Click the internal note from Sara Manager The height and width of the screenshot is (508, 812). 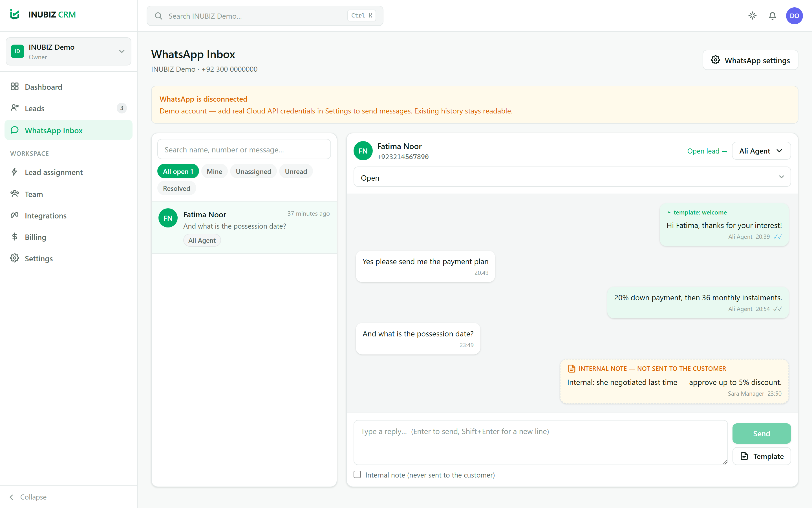pyautogui.click(x=674, y=381)
